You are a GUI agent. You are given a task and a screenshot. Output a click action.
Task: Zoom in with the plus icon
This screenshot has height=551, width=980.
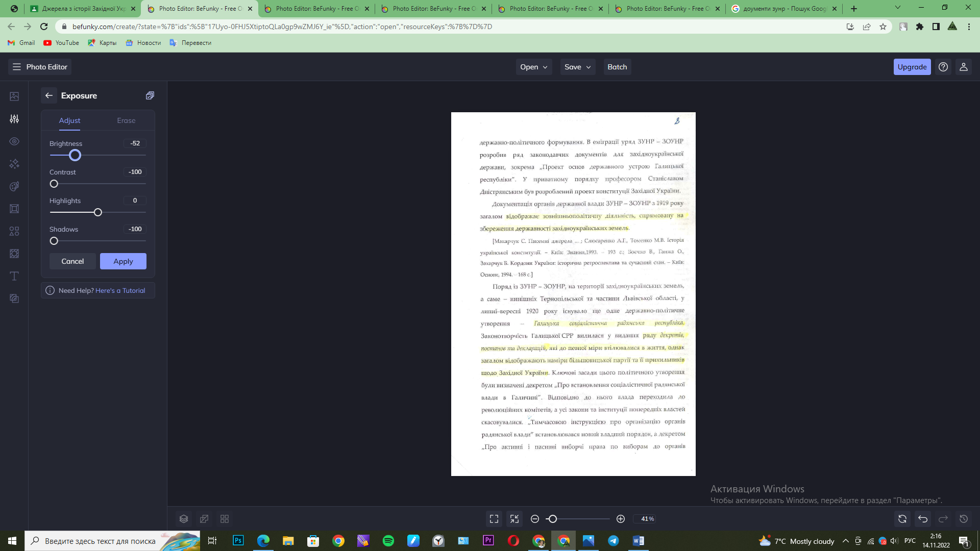[x=621, y=519]
